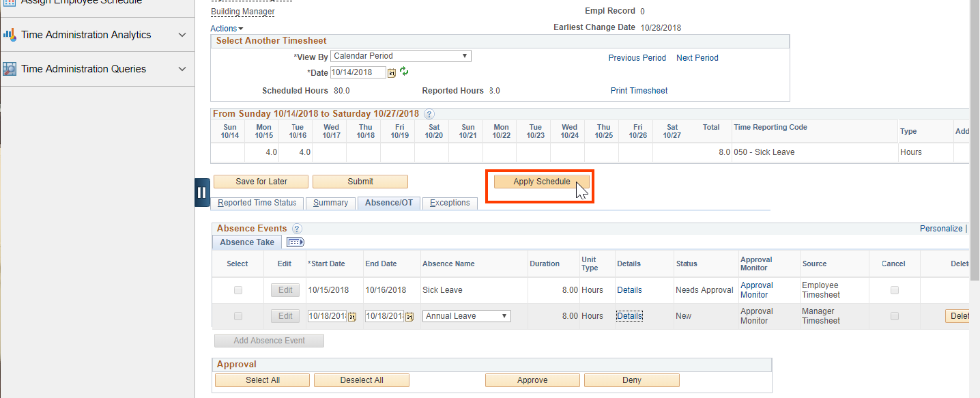Screen dimensions: 980x398
Task: Open help for the timesheet period header
Action: click(x=428, y=114)
